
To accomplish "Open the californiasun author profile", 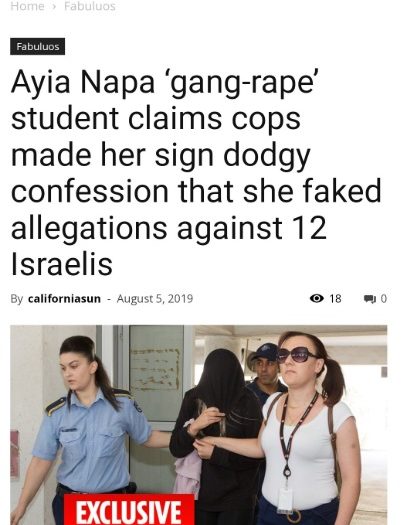I will point(64,298).
